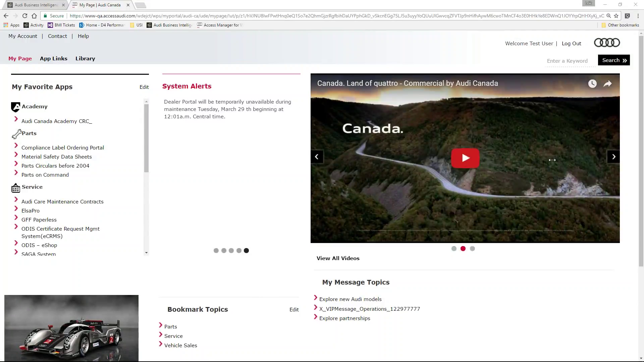Click the shield extension icon

click(627, 16)
